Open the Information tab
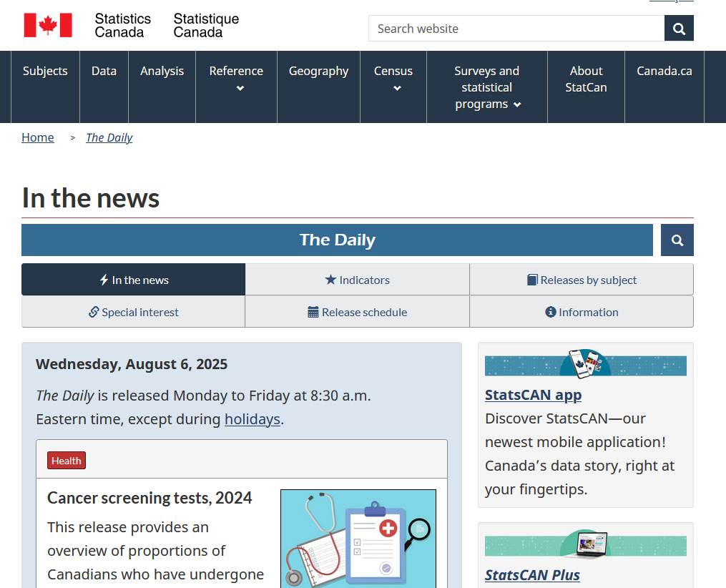This screenshot has width=726, height=588. coord(582,312)
